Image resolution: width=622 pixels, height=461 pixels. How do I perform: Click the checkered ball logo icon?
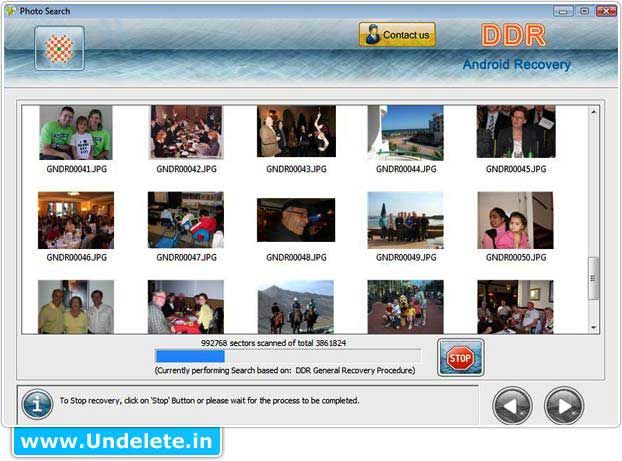pos(60,48)
